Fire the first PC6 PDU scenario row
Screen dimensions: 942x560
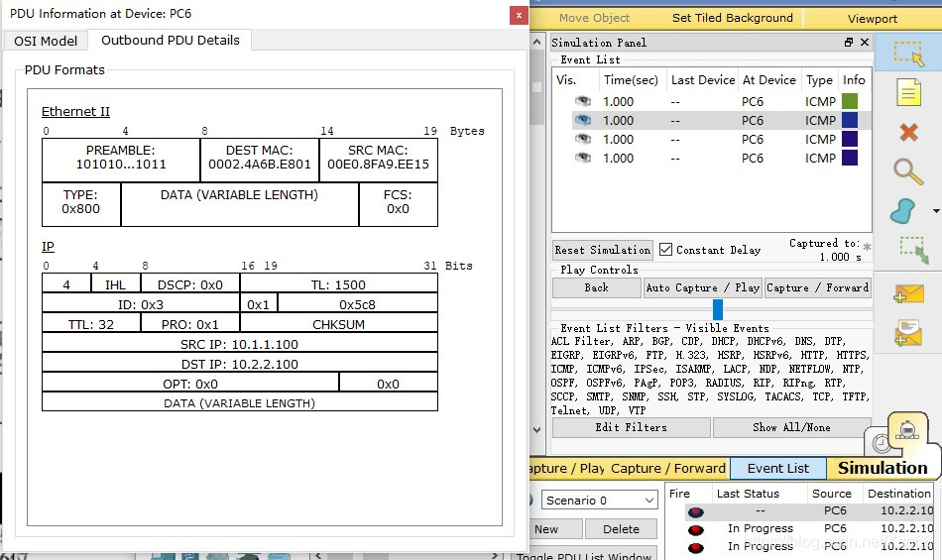696,512
